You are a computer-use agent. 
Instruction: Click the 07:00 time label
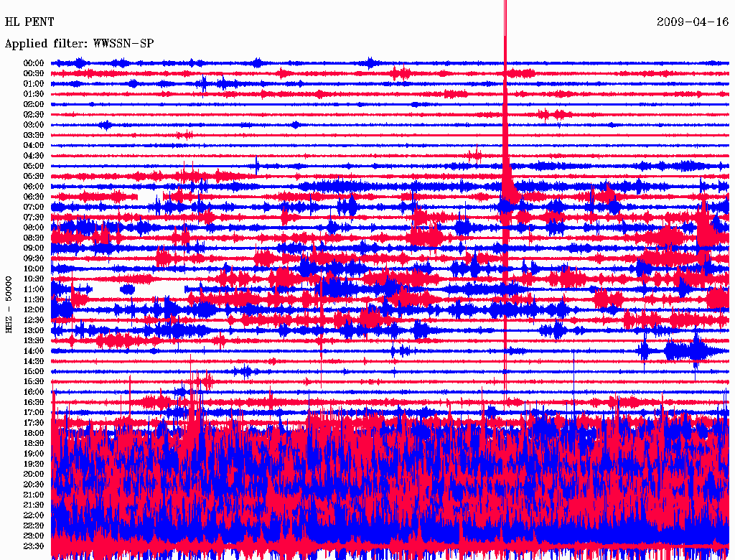click(34, 207)
